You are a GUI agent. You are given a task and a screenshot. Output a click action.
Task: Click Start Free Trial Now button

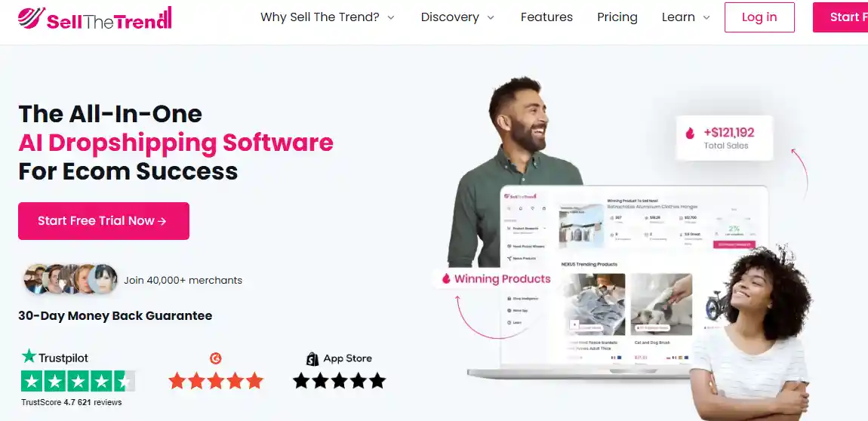tap(103, 221)
